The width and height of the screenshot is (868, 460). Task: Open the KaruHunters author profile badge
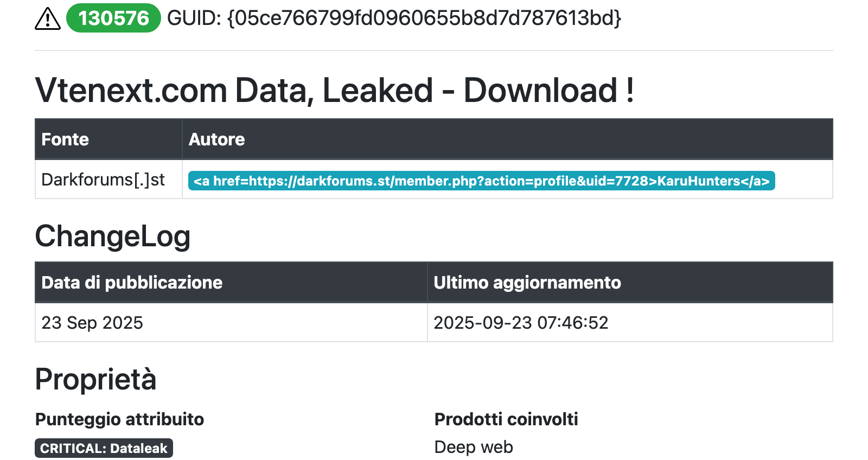481,181
